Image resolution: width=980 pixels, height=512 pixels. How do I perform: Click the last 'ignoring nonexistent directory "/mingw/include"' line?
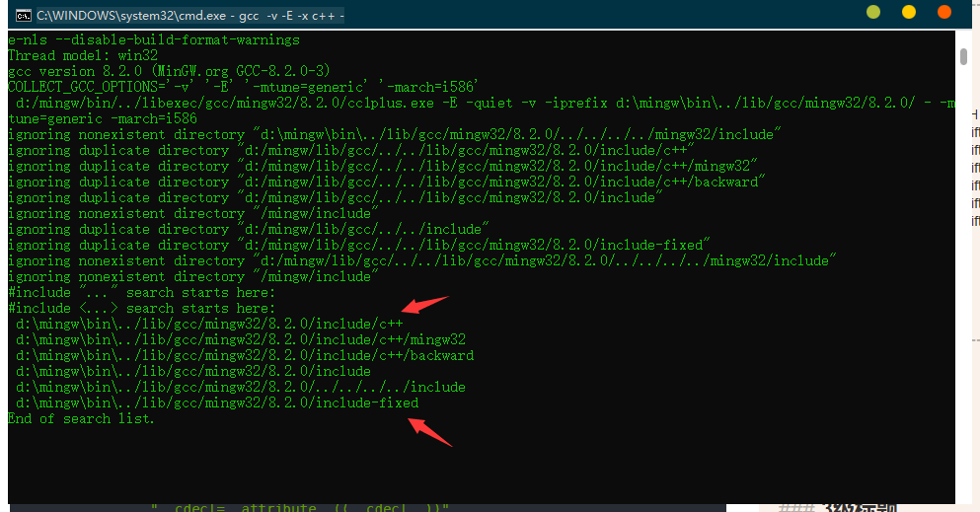(x=193, y=276)
